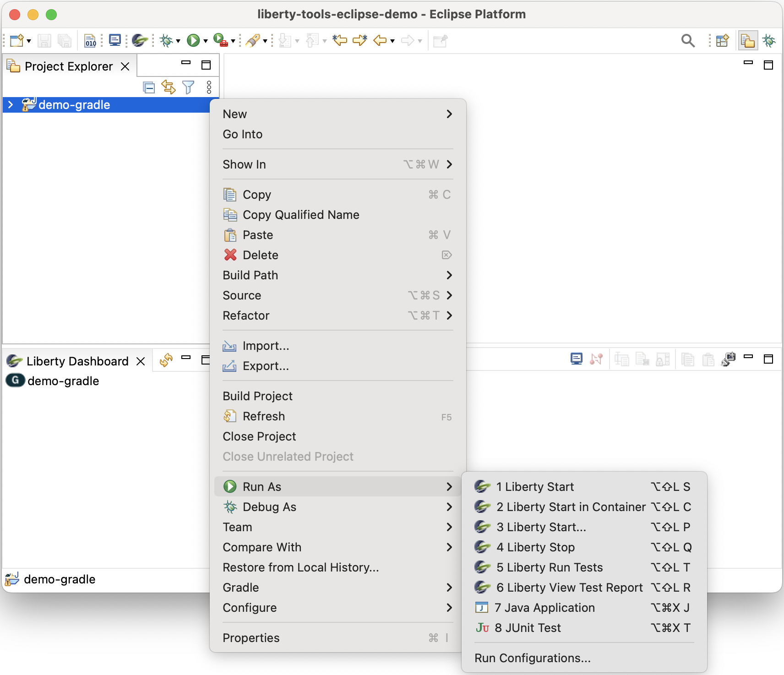Choose 8 JUnit Test
Viewport: 784px width, 675px height.
coord(584,628)
